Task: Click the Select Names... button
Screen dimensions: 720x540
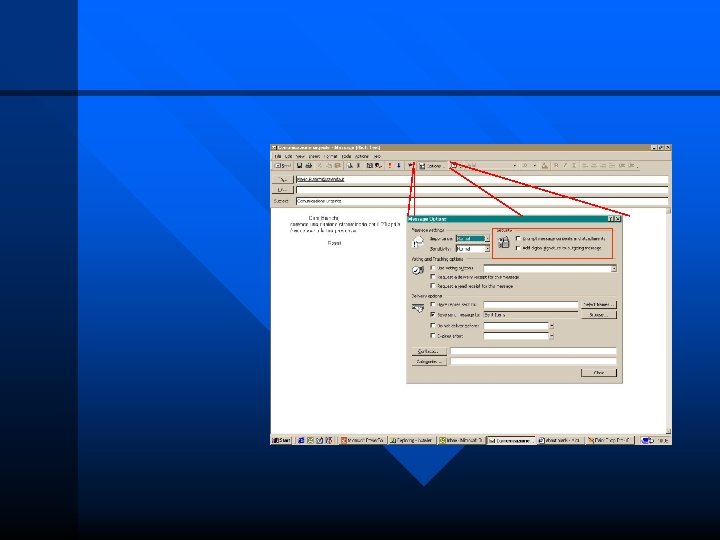Action: click(x=599, y=305)
